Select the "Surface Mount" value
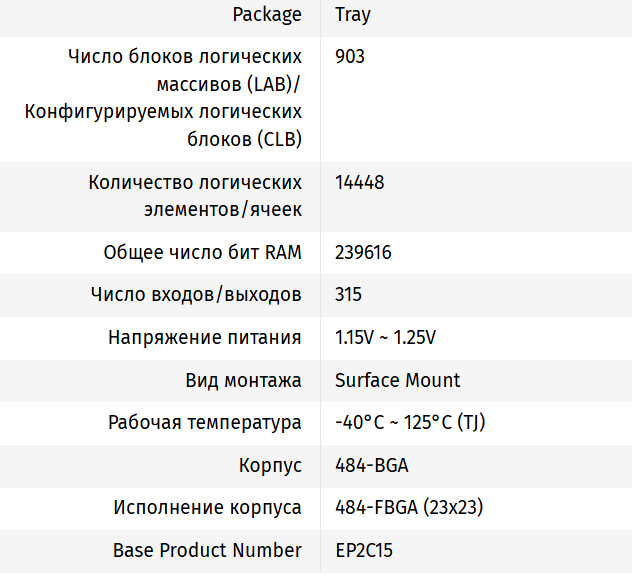 (398, 380)
